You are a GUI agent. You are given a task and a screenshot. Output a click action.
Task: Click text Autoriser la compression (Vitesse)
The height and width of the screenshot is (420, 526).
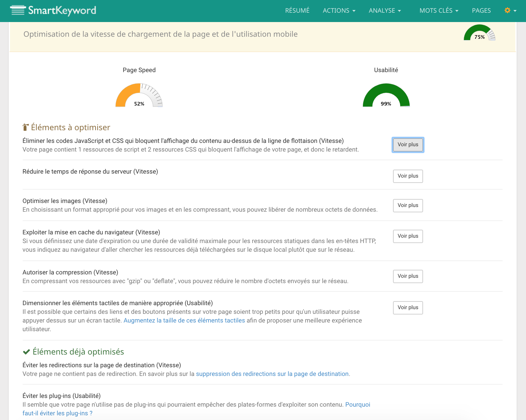70,272
